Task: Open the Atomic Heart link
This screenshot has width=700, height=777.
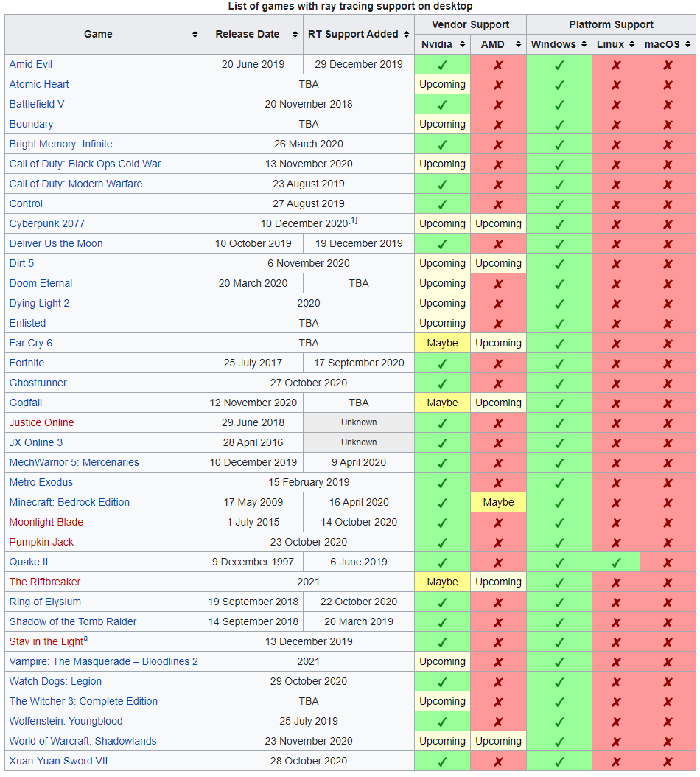Action: tap(39, 84)
